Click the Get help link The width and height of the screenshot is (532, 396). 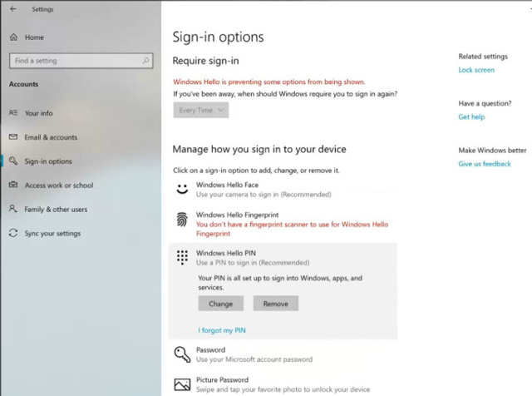click(x=471, y=116)
